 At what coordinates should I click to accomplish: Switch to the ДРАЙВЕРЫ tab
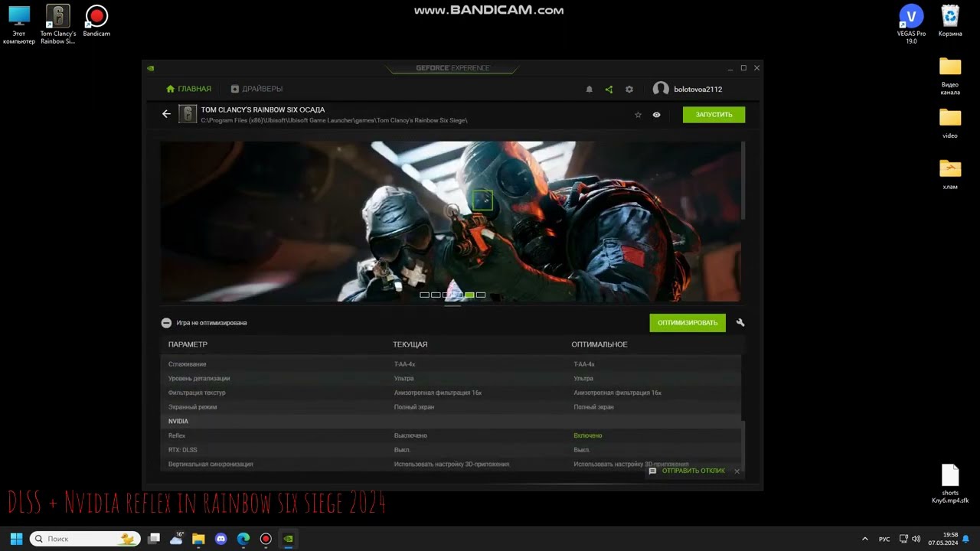(256, 90)
